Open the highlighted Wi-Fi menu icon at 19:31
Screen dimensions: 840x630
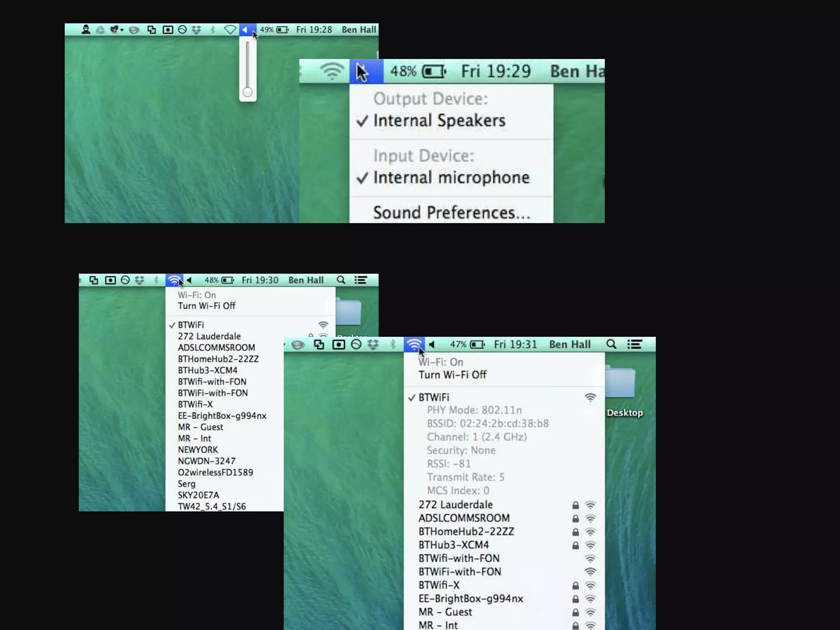point(414,344)
